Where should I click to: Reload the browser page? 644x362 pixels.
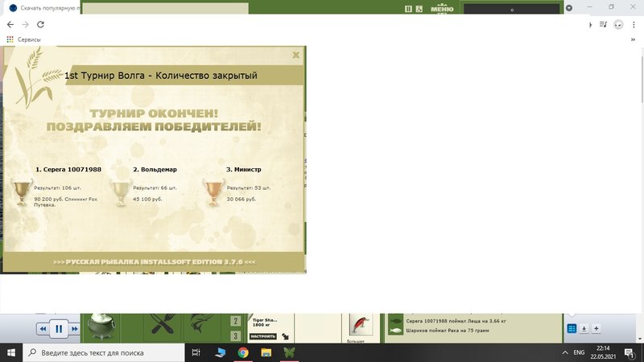click(40, 25)
